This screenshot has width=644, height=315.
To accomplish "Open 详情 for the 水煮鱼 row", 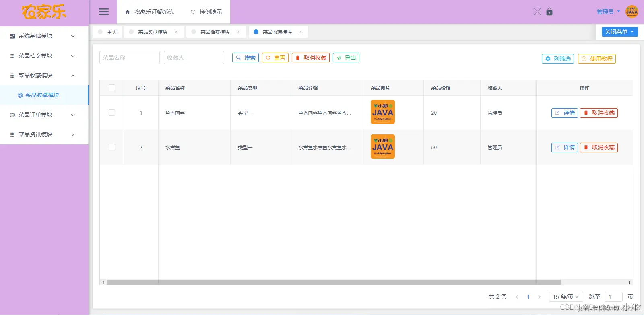I will tap(565, 148).
